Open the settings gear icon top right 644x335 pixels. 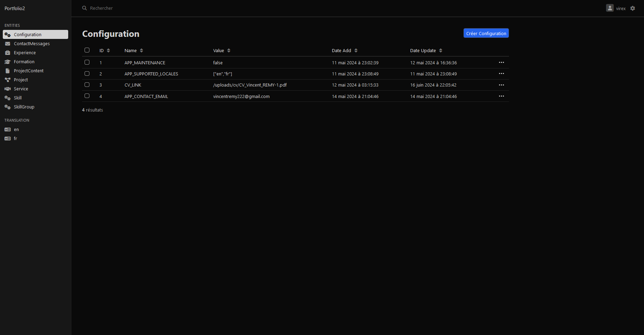click(633, 8)
